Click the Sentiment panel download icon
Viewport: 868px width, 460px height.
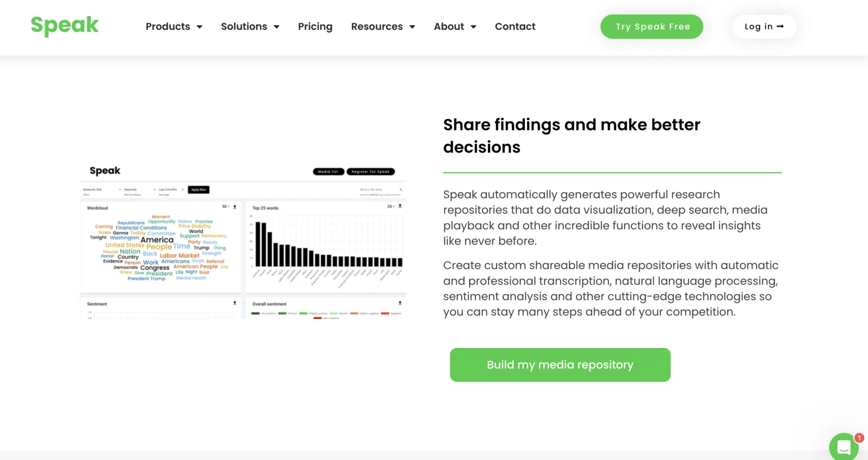point(235,303)
